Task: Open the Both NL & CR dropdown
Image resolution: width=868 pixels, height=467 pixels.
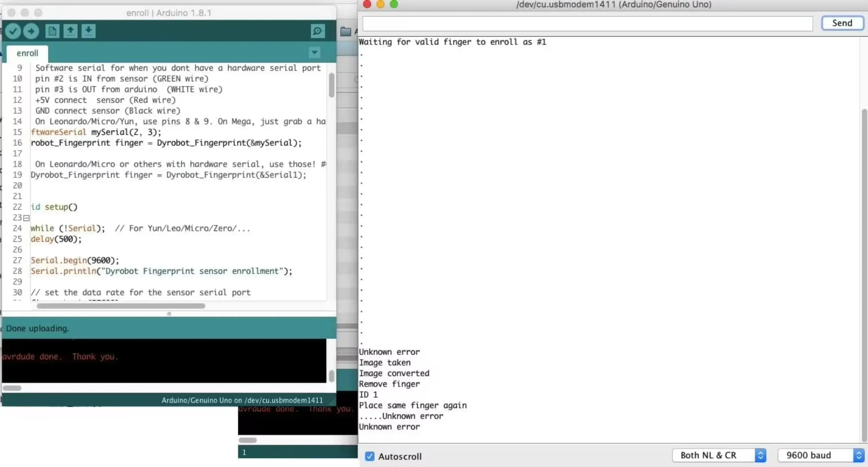Action: point(719,455)
